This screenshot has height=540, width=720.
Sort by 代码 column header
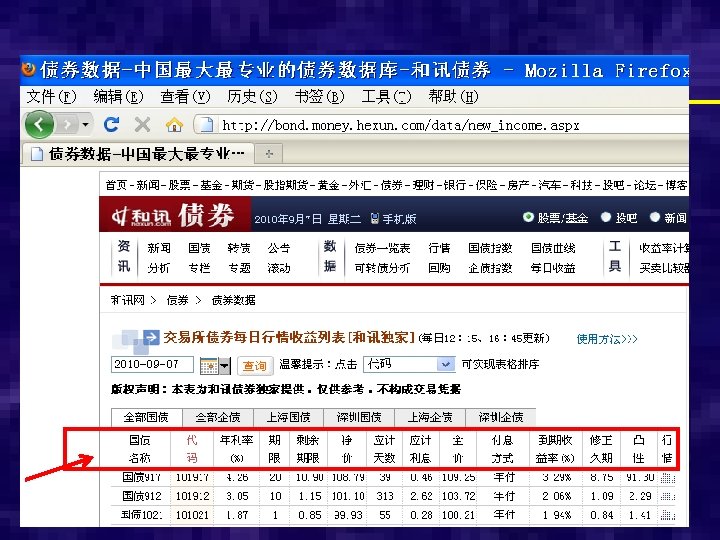coord(192,449)
